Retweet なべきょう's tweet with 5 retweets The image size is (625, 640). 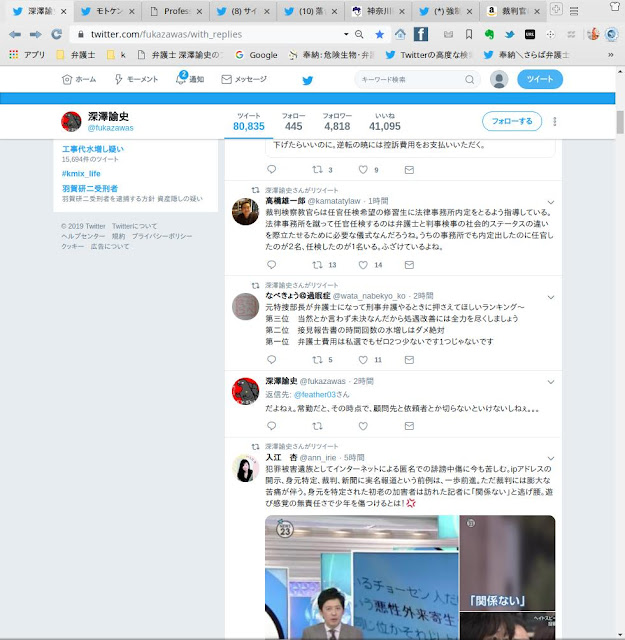pos(318,360)
